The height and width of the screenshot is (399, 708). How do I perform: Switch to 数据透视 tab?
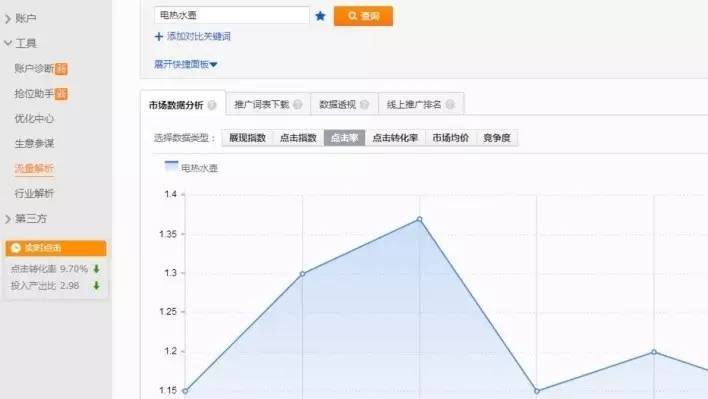pyautogui.click(x=344, y=104)
